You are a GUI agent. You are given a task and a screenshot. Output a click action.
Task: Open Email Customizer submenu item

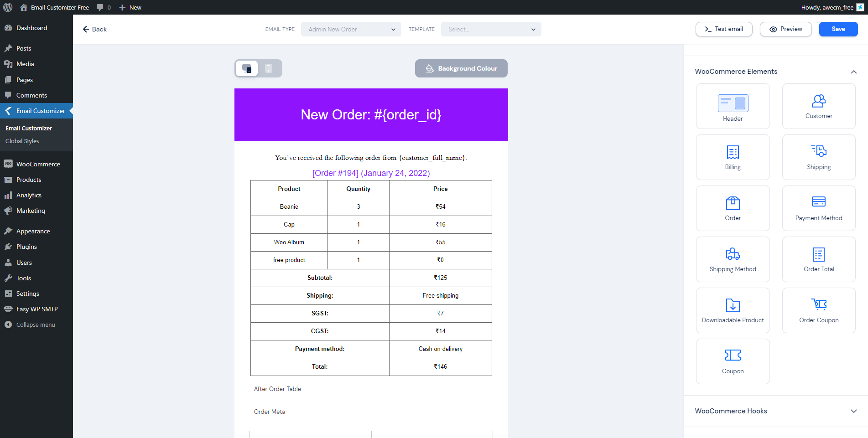coord(29,128)
